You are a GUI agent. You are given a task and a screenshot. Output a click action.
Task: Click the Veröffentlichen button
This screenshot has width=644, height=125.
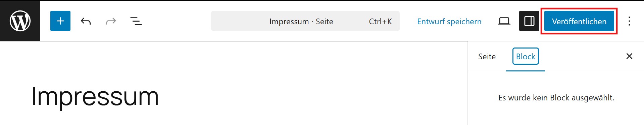pyautogui.click(x=579, y=21)
